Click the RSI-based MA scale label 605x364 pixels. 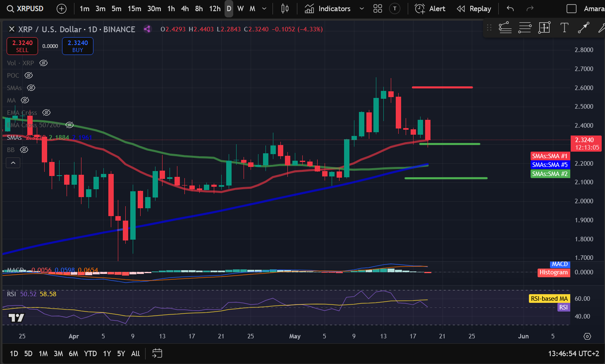point(549,299)
